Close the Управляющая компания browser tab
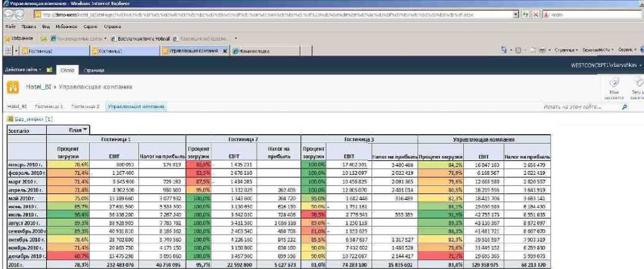Screen dimensions: 644x269 coord(224,51)
